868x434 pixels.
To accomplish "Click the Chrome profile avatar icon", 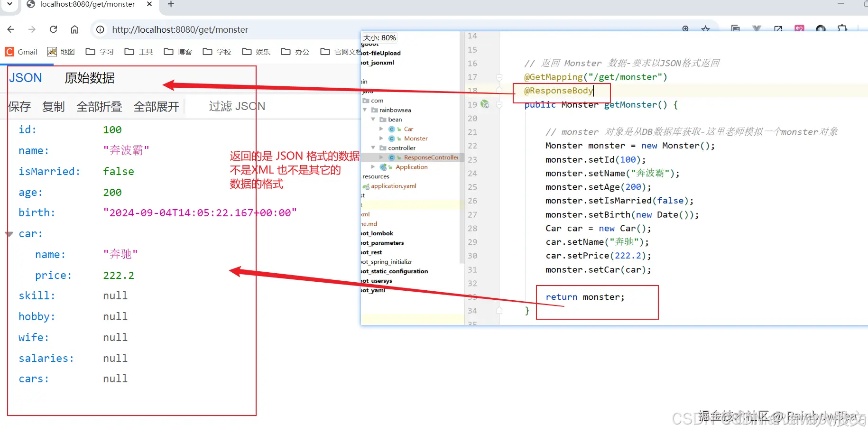I will pos(820,29).
